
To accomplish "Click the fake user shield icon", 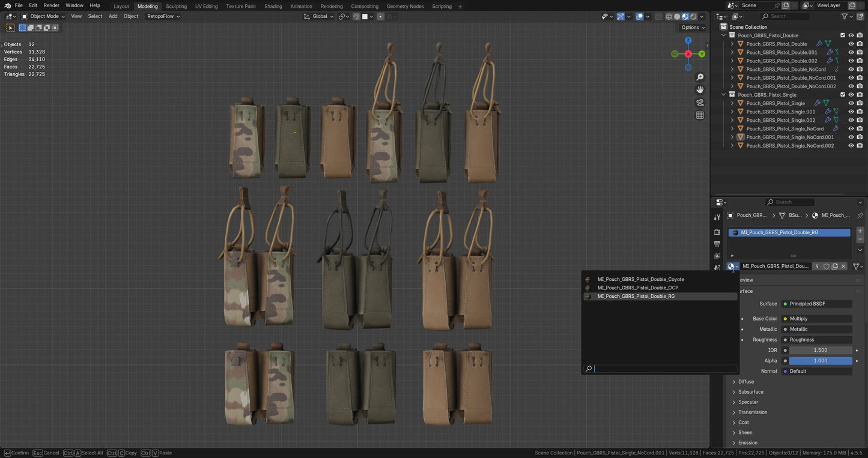I will click(x=826, y=267).
